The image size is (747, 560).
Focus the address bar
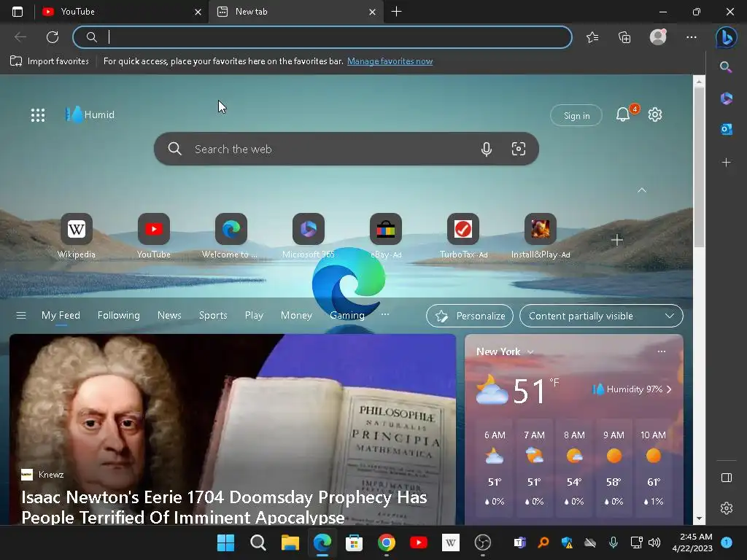322,37
